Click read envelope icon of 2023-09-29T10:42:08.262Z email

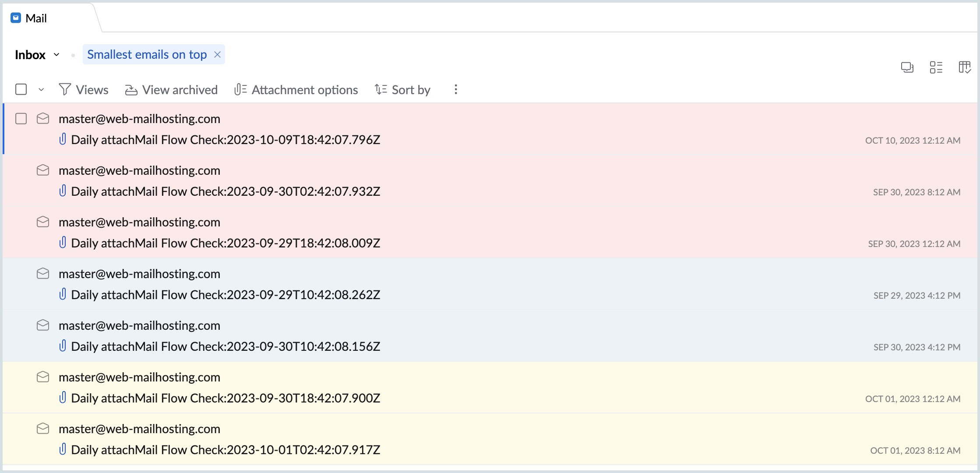(x=43, y=274)
